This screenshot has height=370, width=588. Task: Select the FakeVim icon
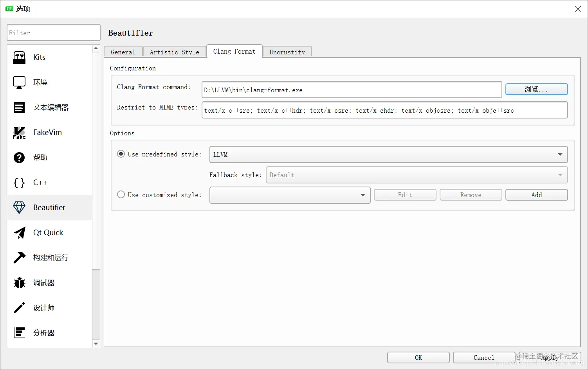point(19,133)
